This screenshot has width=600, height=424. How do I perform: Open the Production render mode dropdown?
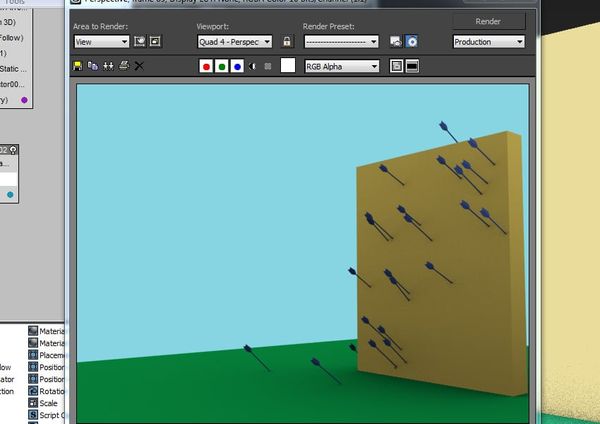tap(489, 42)
